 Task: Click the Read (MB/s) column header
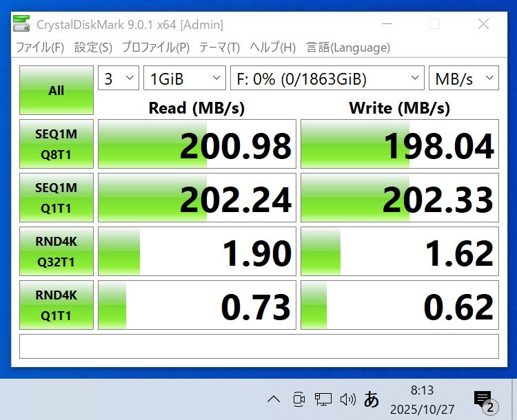196,108
